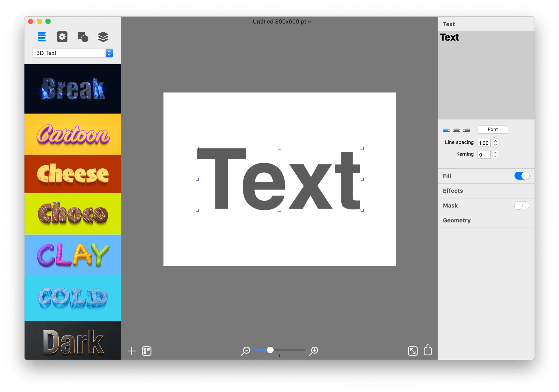The height and width of the screenshot is (392, 559).
Task: Switch to the settings gear tab
Action: click(62, 37)
